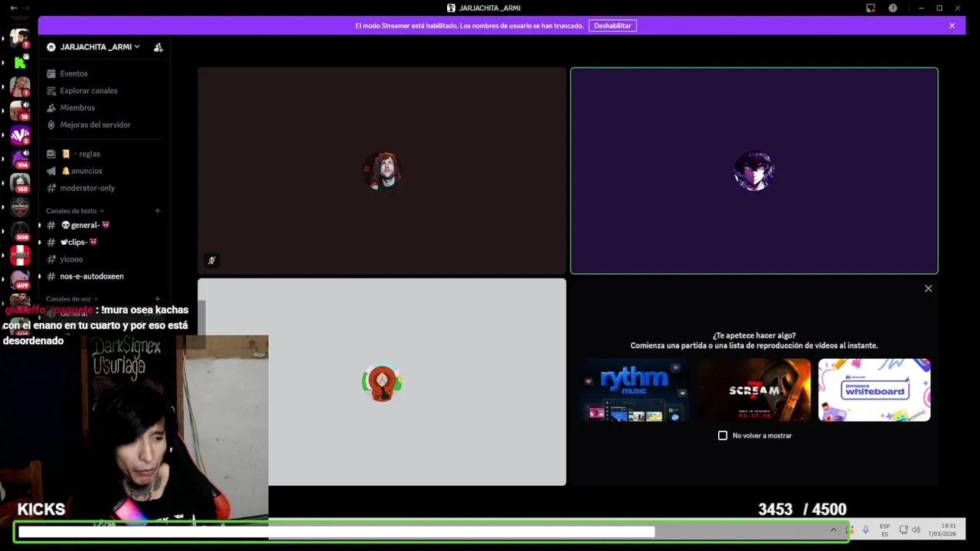The height and width of the screenshot is (551, 980).
Task: Open Miembros list
Action: tap(77, 108)
